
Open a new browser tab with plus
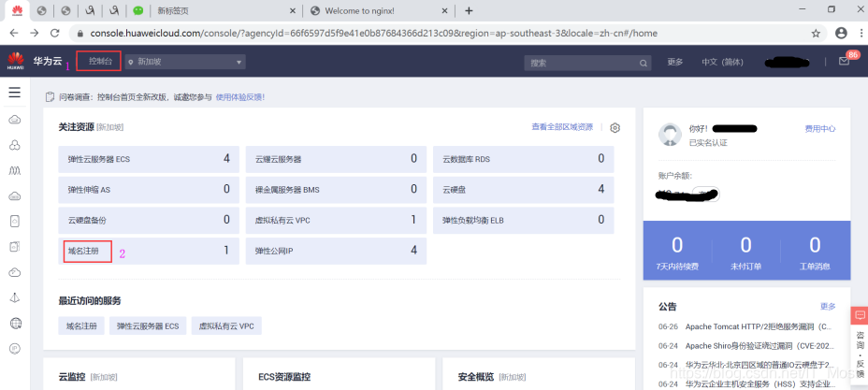coord(469,10)
